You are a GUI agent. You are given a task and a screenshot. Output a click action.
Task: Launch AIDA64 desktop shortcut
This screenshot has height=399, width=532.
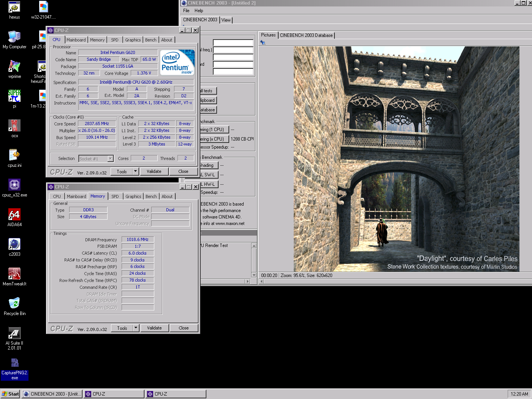[x=14, y=217]
